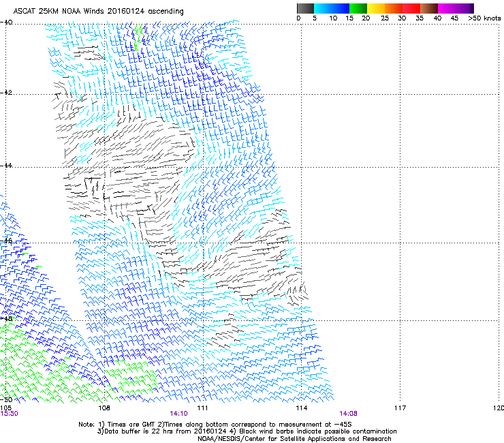Click the 114 longitude axis label
The height and width of the screenshot is (443, 504).
(301, 408)
